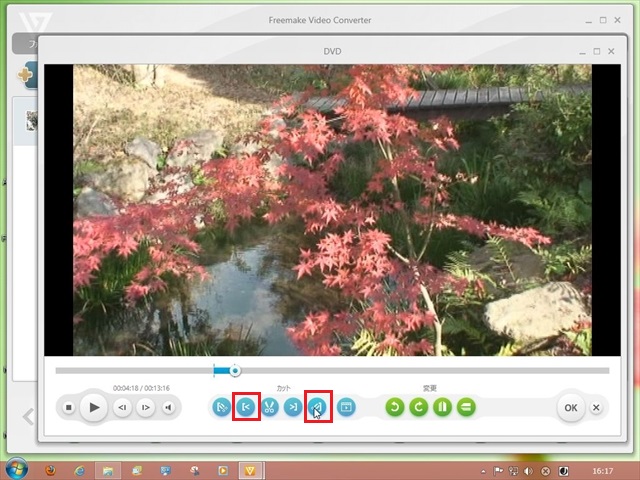
Task: Mute the video audio
Action: (x=169, y=407)
